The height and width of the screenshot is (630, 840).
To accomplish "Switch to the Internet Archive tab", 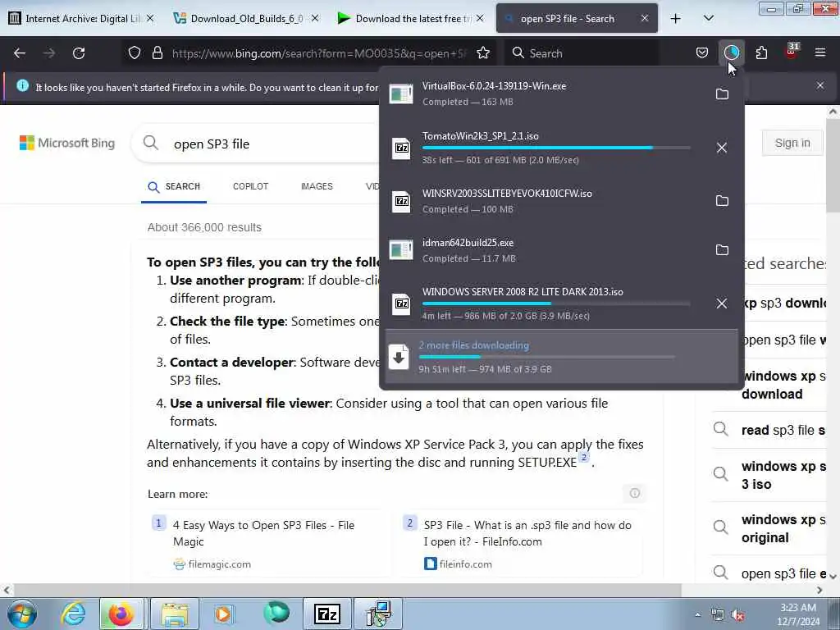I will pyautogui.click(x=80, y=19).
